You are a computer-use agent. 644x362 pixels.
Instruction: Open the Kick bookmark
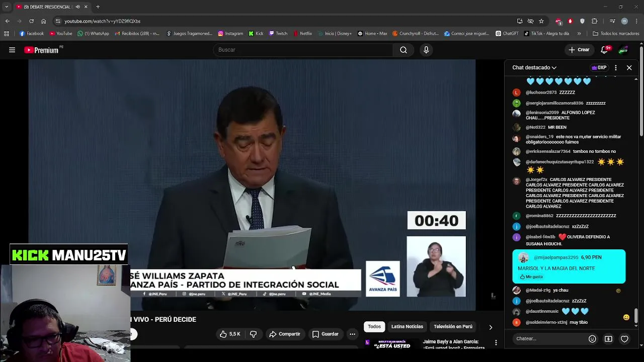pos(256,34)
